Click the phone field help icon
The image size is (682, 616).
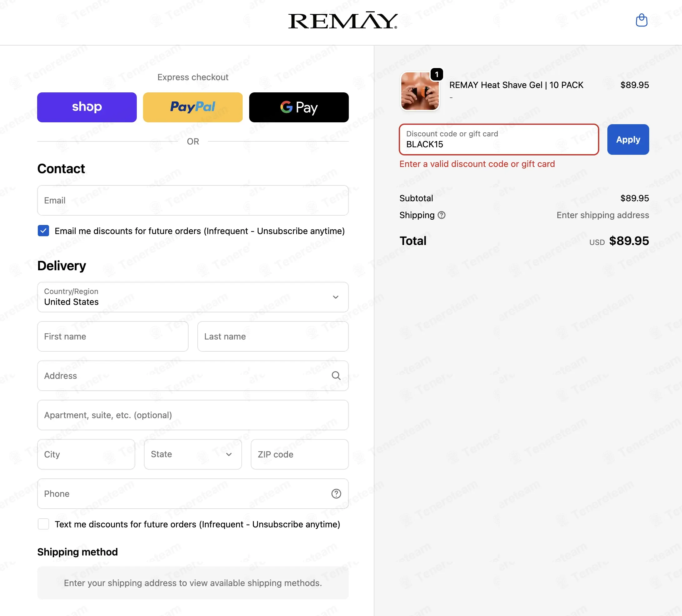(x=336, y=494)
